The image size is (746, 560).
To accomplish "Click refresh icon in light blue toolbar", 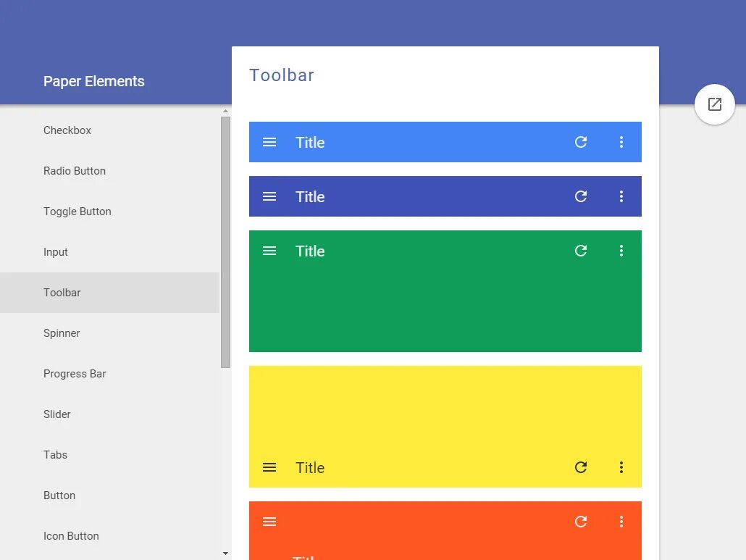I will coord(580,142).
